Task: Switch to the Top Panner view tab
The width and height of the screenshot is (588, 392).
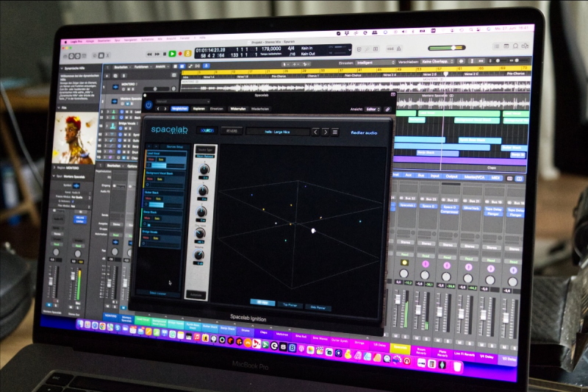Action: [x=290, y=305]
